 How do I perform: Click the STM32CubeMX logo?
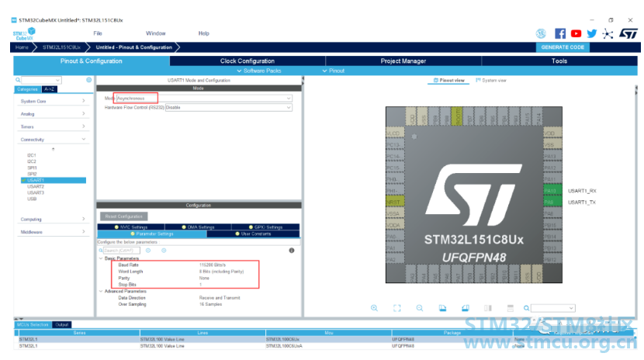click(x=24, y=33)
